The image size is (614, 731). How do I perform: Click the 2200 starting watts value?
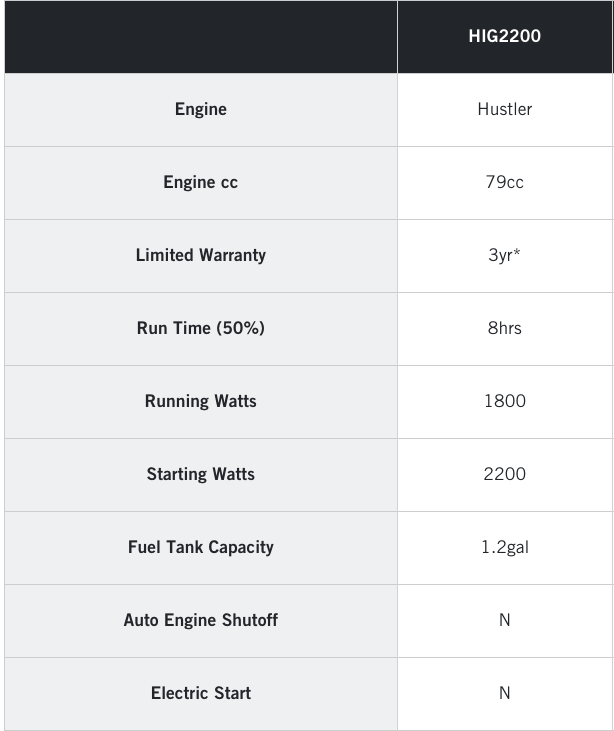coord(504,474)
